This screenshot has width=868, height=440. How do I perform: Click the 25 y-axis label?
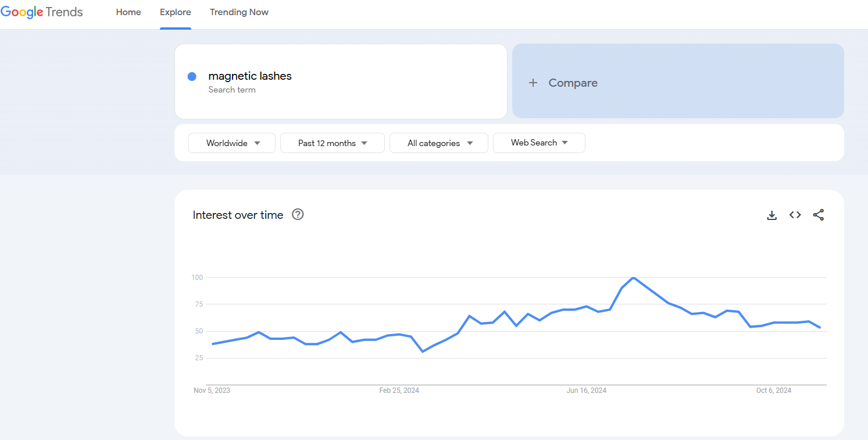[199, 358]
